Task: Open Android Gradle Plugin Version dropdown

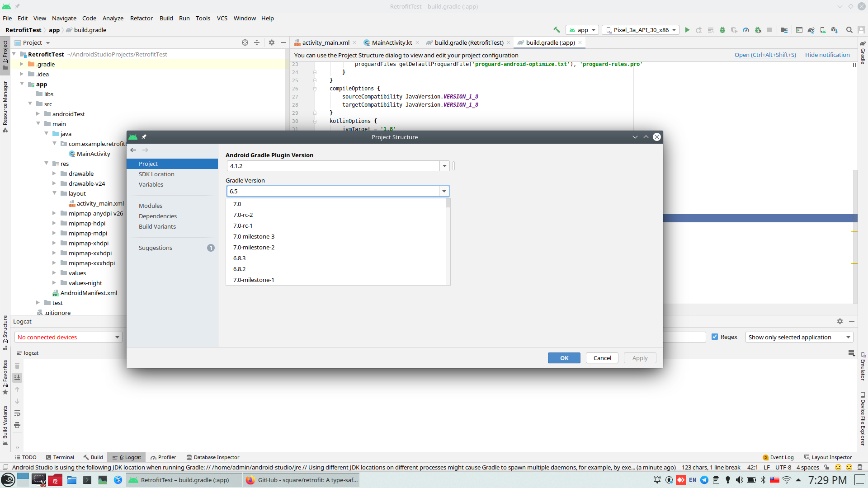Action: coord(444,166)
